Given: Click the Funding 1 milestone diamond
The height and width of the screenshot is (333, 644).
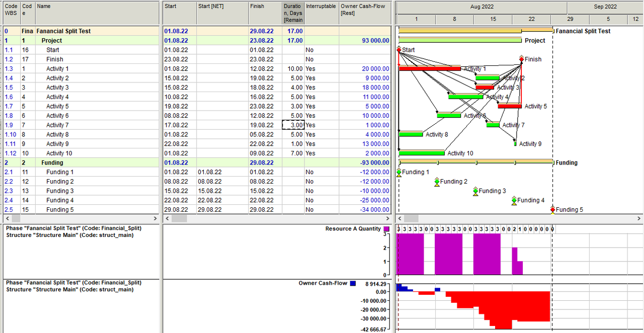Looking at the screenshot, I should (x=399, y=172).
